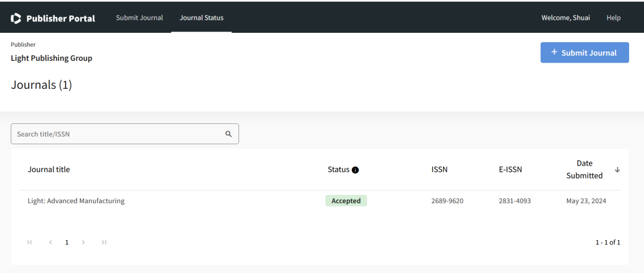Click the Publisher Portal logo icon

coord(16,18)
